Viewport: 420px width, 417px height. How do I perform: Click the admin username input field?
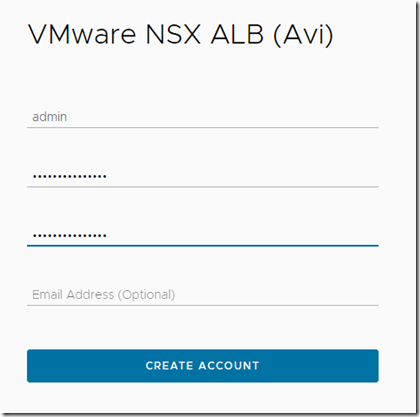pos(203,117)
